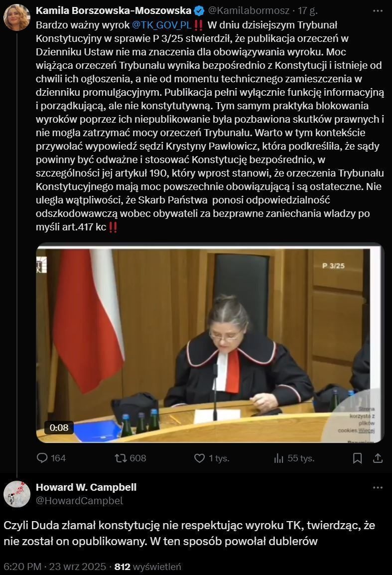
Task: Repost the tweet with 608 retweets
Action: (121, 458)
